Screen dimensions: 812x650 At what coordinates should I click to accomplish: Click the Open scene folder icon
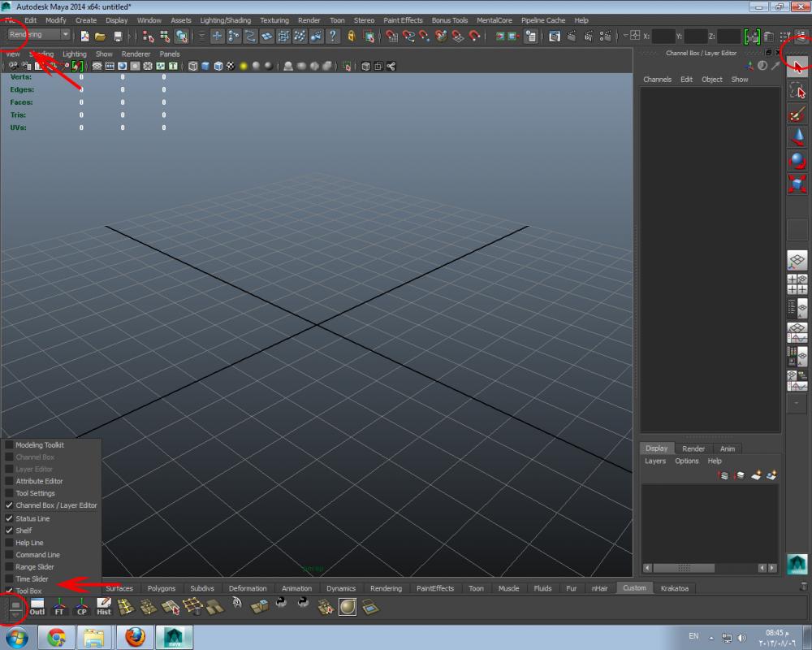pyautogui.click(x=100, y=37)
